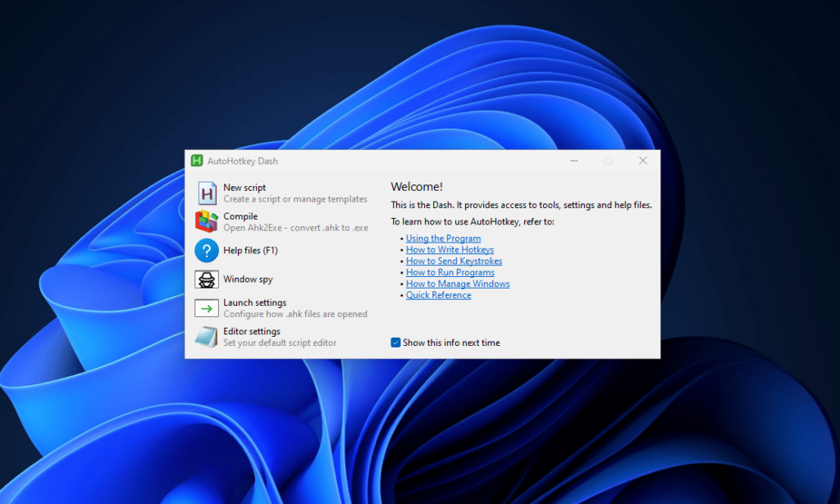Open the How to Run Programs link
The height and width of the screenshot is (504, 840).
450,272
